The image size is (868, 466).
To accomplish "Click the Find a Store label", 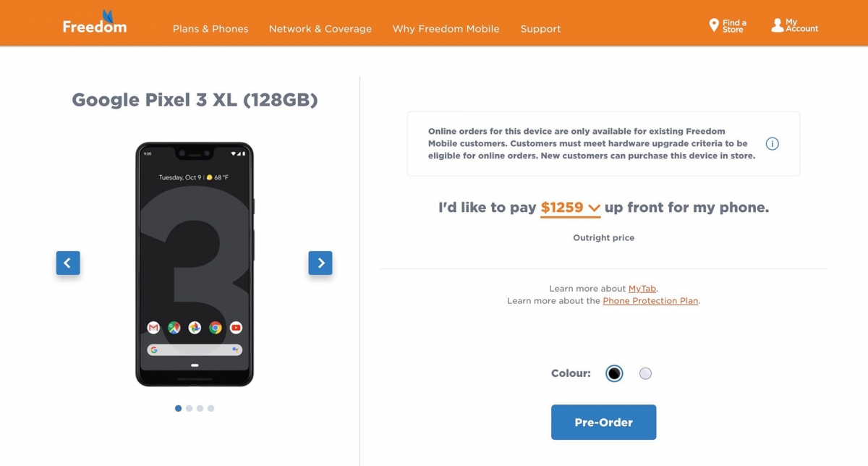I will click(732, 25).
